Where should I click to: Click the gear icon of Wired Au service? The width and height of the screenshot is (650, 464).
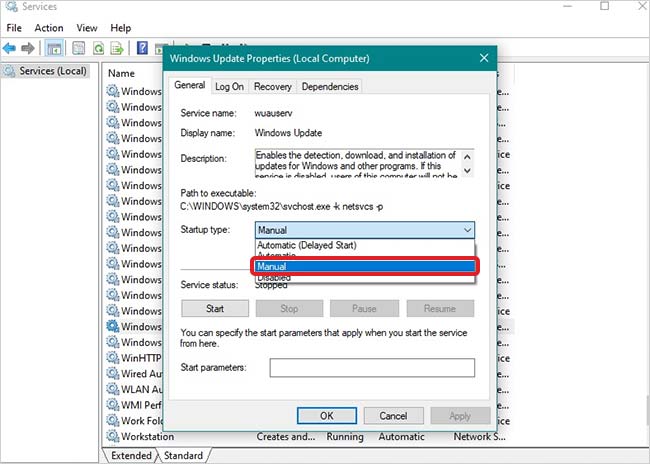tap(113, 373)
